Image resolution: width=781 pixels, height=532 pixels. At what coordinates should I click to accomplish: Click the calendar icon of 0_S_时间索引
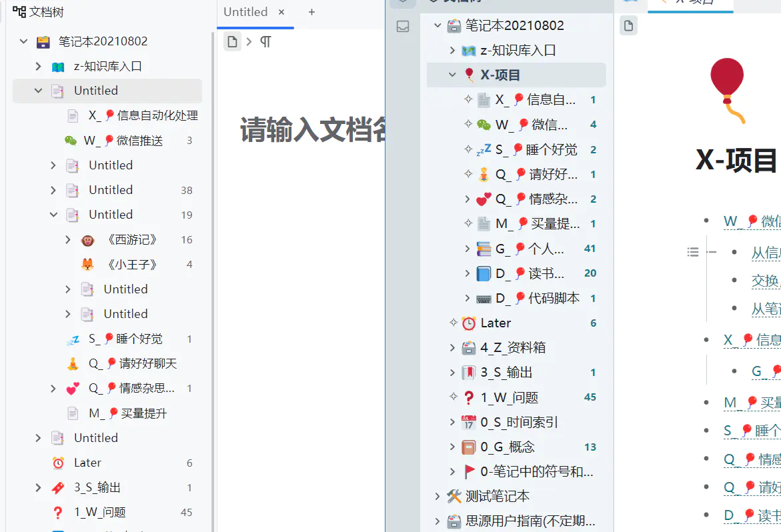pos(468,423)
